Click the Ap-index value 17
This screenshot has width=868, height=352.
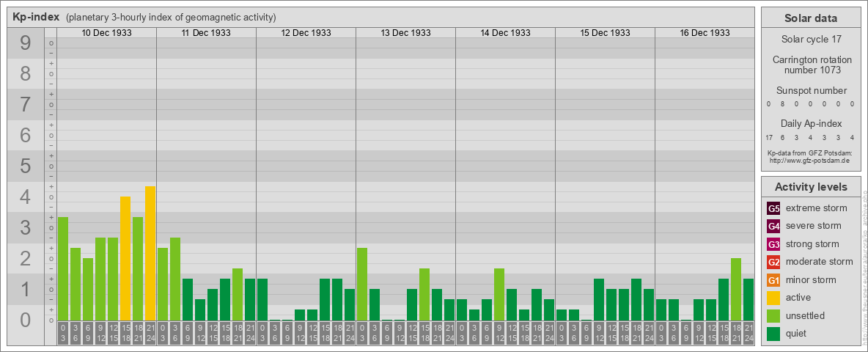pos(770,137)
